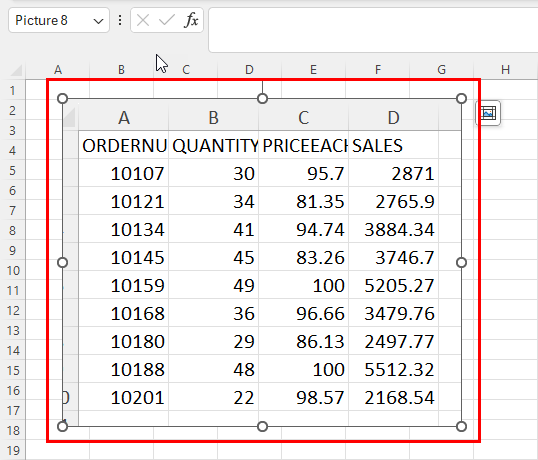
Task: Click the formula bar Cancel X icon
Action: pyautogui.click(x=143, y=20)
